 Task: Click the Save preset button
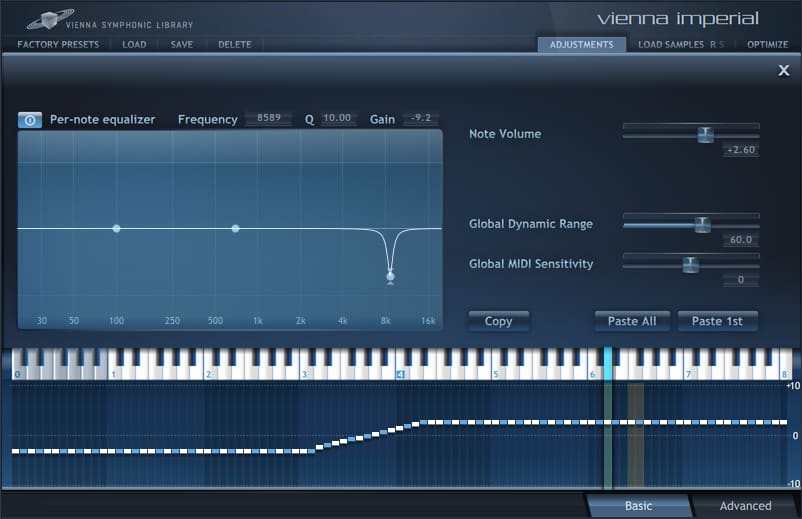click(x=182, y=45)
